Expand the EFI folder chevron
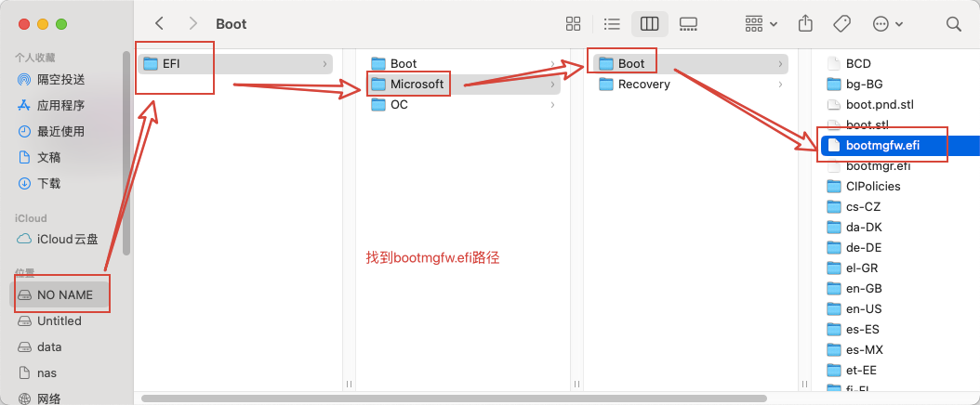Screen dimensions: 980x405 point(324,64)
